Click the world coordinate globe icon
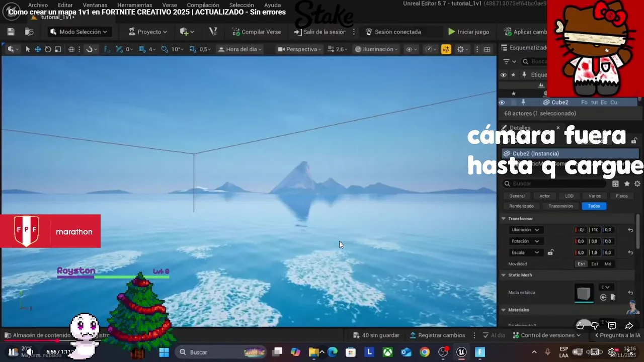This screenshot has width=644, height=362. click(71, 49)
